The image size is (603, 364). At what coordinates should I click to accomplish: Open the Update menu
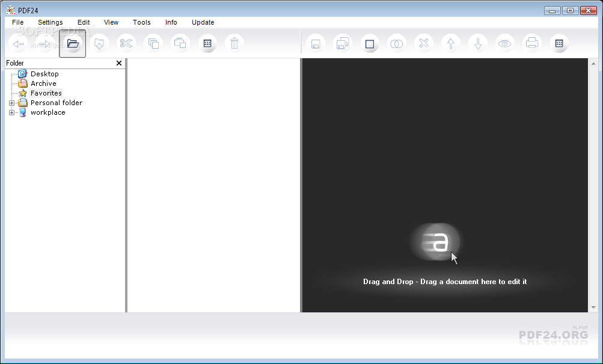click(203, 22)
